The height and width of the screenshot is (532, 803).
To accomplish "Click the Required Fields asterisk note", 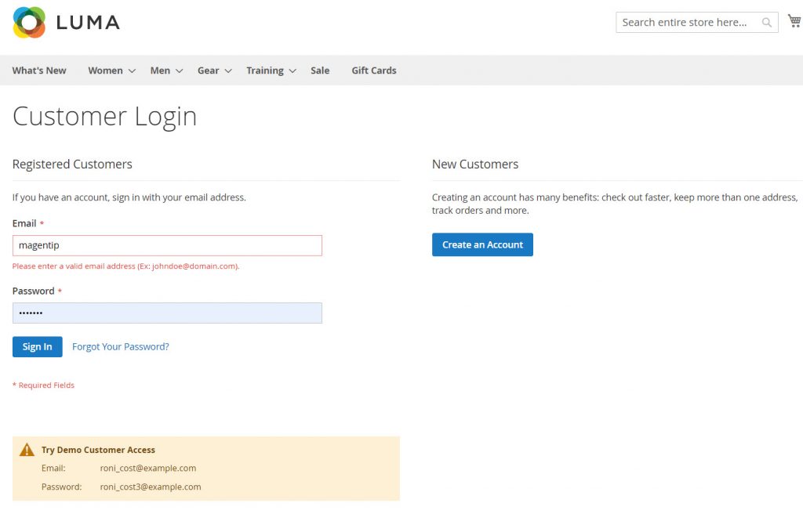I will click(x=43, y=385).
